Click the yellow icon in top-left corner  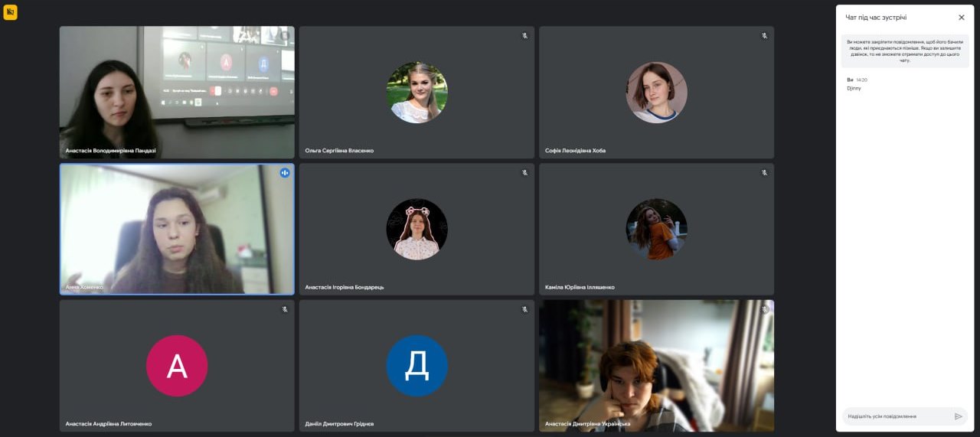tap(10, 12)
